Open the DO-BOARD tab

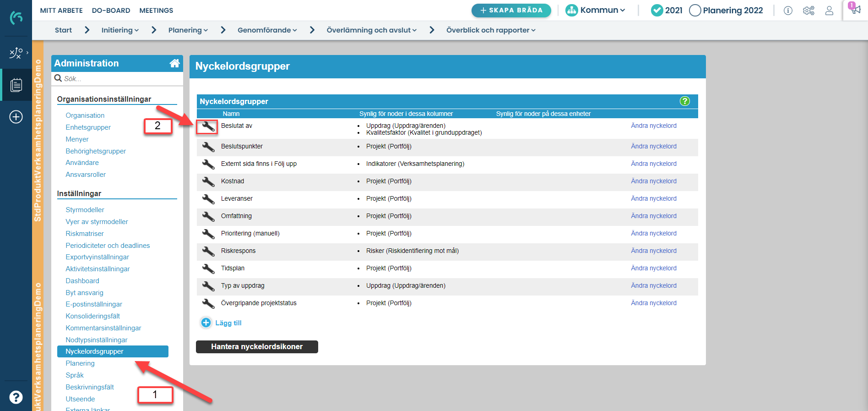(111, 11)
